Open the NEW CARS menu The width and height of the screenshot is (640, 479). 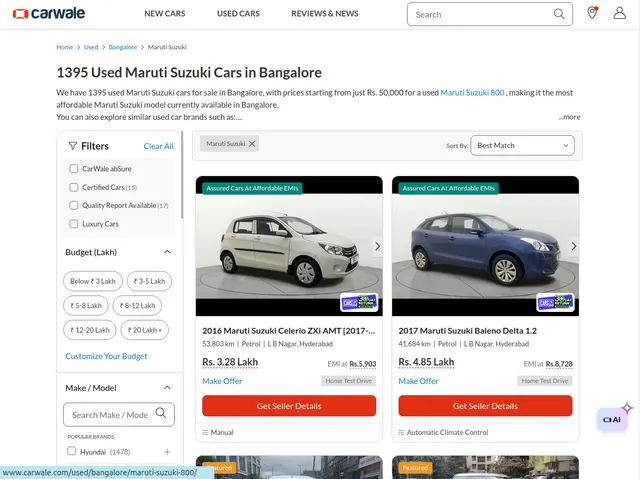tap(164, 14)
